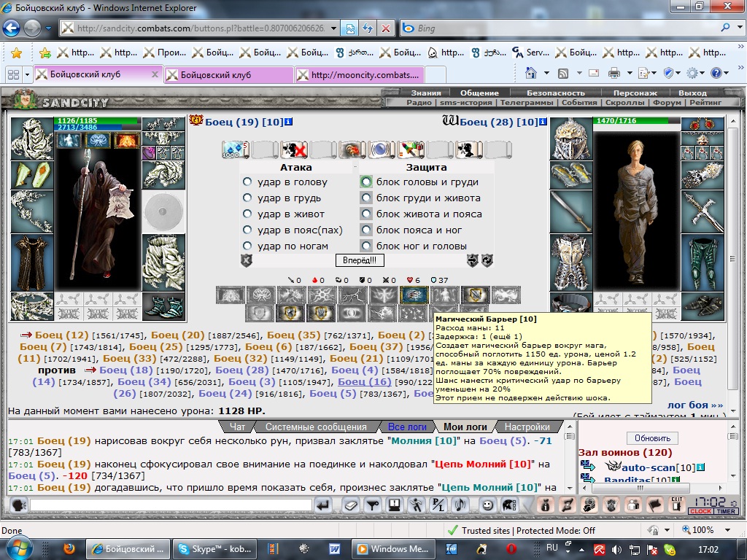Open the zoom level 100% dropdown
The image size is (747, 560).
point(727,530)
